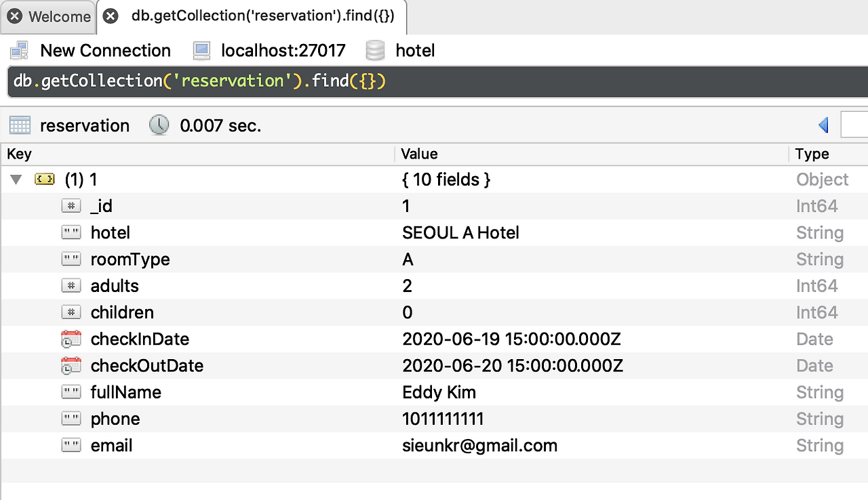
Task: Click the hotel database icon
Action: tap(375, 49)
